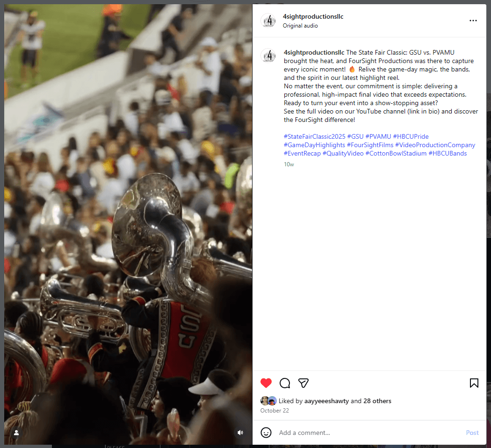Open the 4sightproductionsllc header profile picture
Image resolution: width=491 pixels, height=448 pixels.
click(268, 21)
